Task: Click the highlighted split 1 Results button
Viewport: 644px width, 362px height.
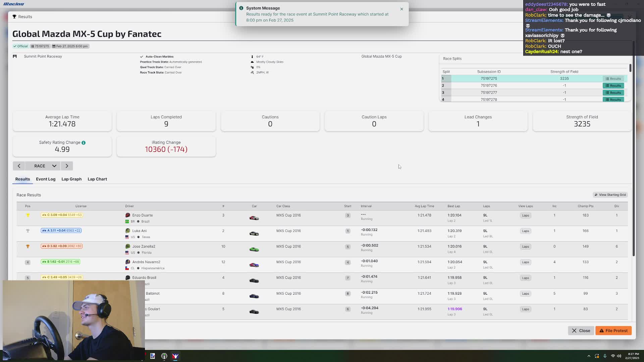Action: tap(613, 78)
